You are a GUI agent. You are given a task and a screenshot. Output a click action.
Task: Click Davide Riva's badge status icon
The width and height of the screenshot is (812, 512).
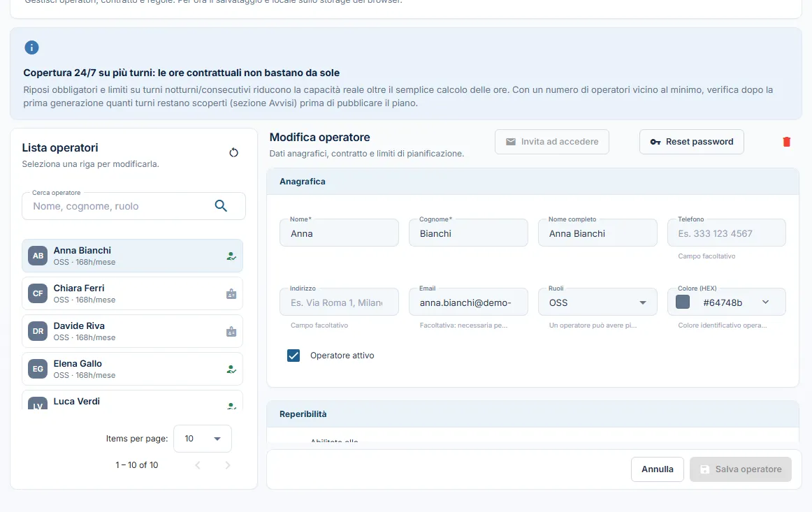[x=231, y=332]
